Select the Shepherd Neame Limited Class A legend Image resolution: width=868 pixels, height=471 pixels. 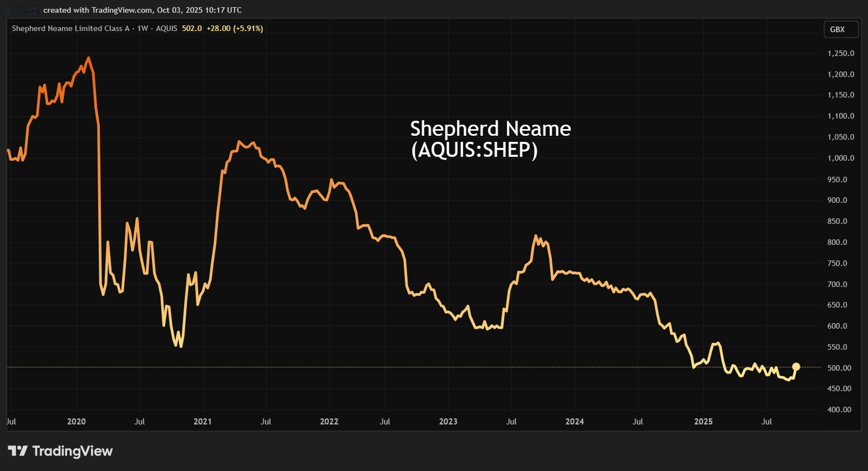click(x=70, y=28)
